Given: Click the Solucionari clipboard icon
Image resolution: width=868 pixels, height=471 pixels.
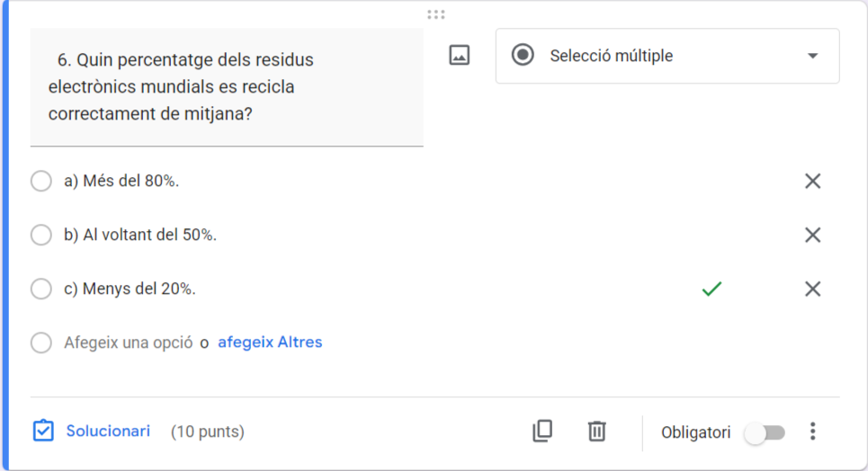Looking at the screenshot, I should (x=43, y=431).
